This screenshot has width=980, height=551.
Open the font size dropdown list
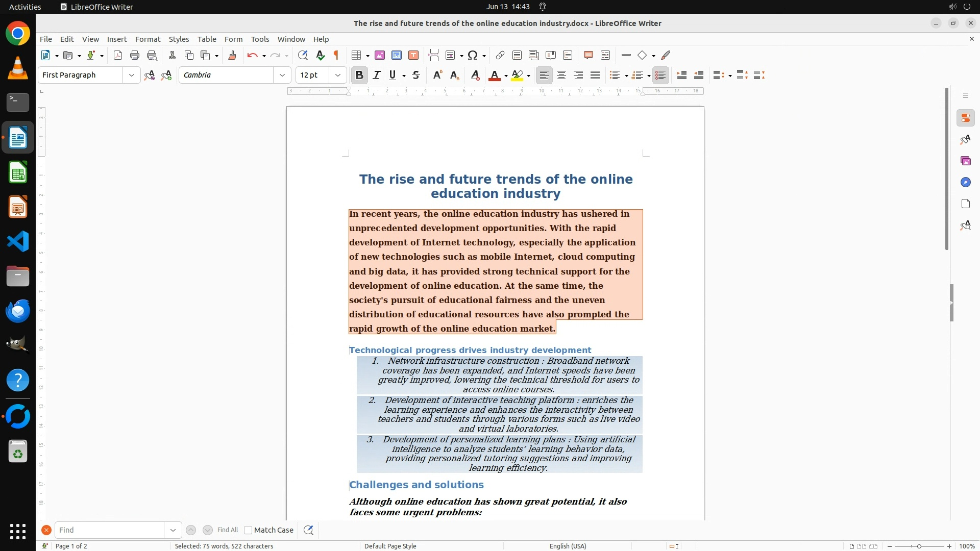pos(338,76)
